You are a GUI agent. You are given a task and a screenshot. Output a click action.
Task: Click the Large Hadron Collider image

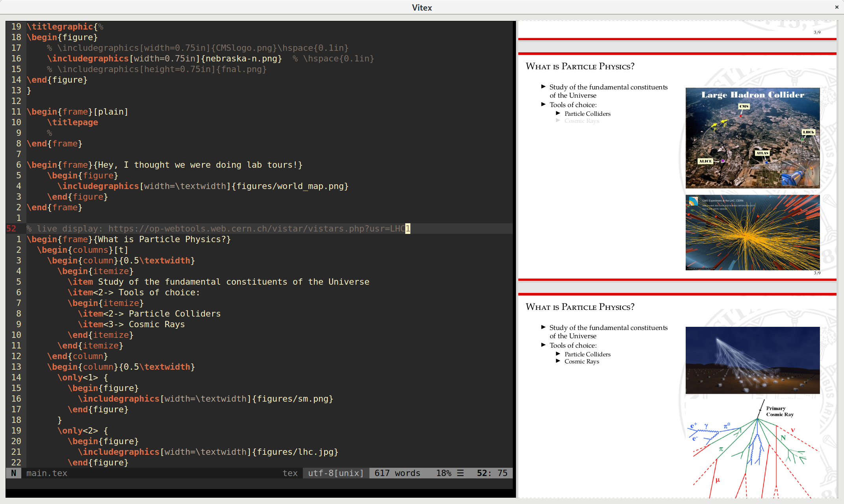click(752, 138)
